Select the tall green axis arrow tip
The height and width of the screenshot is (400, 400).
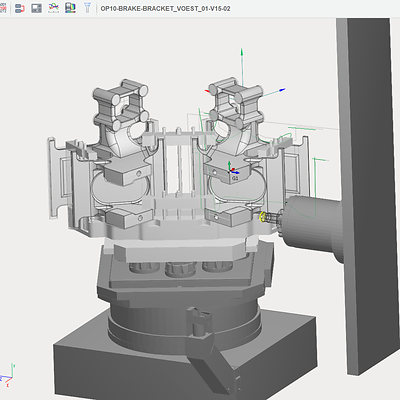pos(242,52)
